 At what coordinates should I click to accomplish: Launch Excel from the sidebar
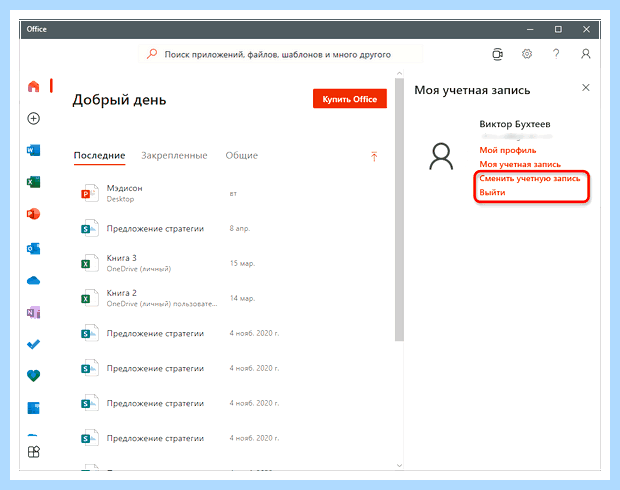pos(34,182)
